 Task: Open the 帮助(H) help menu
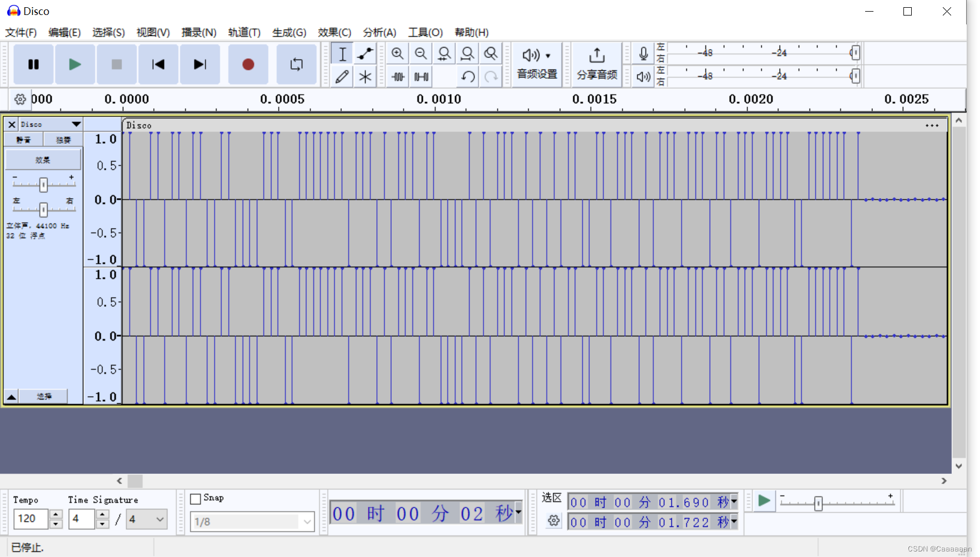(471, 32)
